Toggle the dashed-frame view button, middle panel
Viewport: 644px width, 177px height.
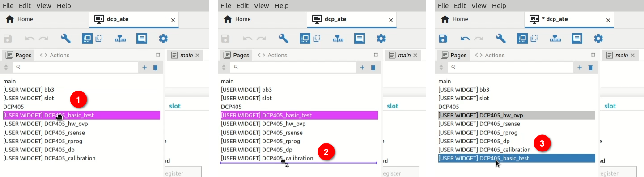click(316, 39)
